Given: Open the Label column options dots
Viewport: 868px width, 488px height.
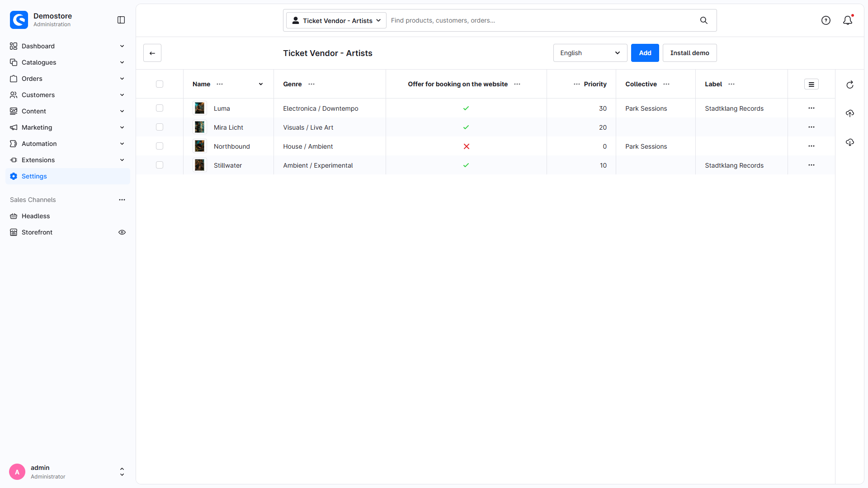Looking at the screenshot, I should coord(731,84).
